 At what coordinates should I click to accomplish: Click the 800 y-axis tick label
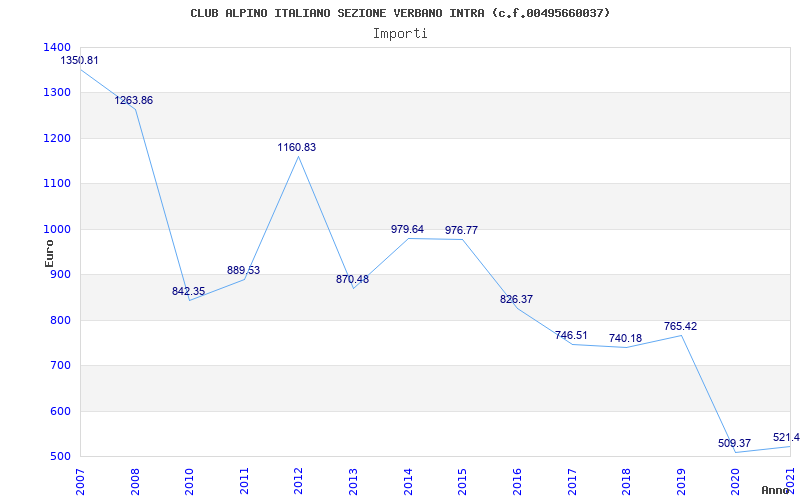(61, 320)
